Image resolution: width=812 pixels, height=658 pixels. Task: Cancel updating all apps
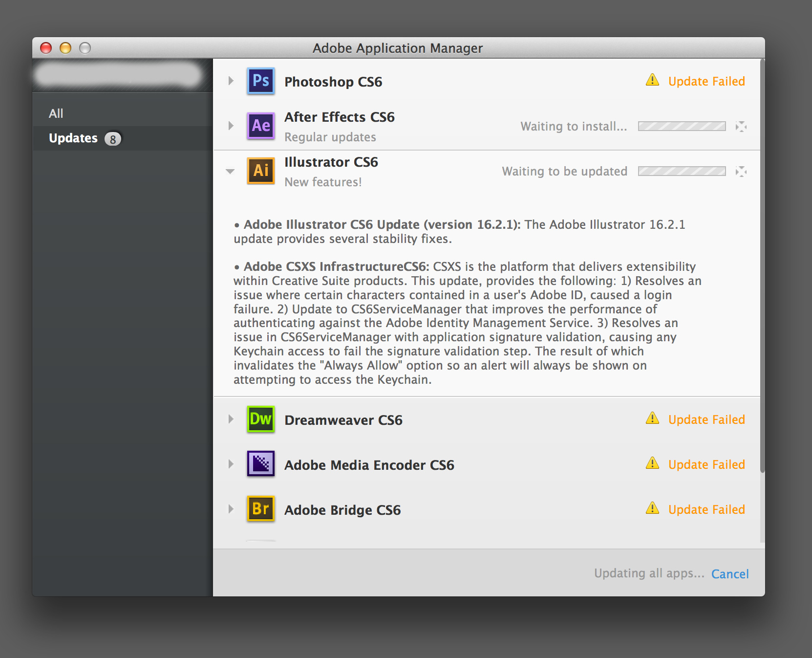coord(730,574)
